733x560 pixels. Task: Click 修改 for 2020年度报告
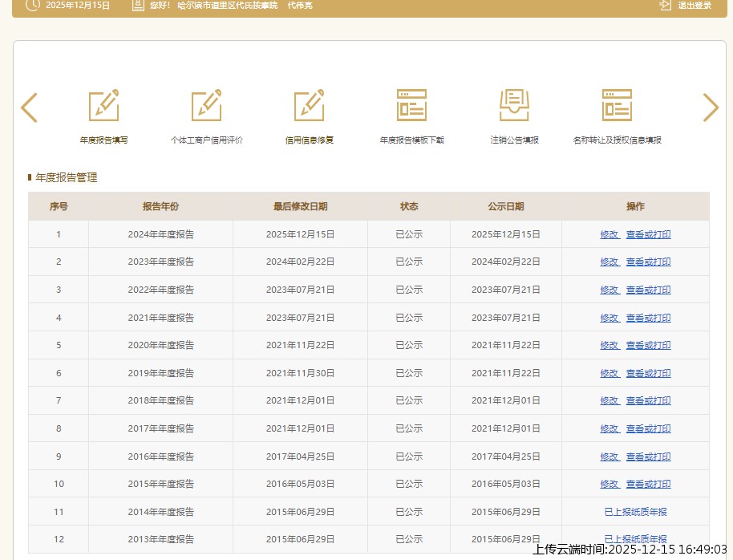pyautogui.click(x=609, y=346)
